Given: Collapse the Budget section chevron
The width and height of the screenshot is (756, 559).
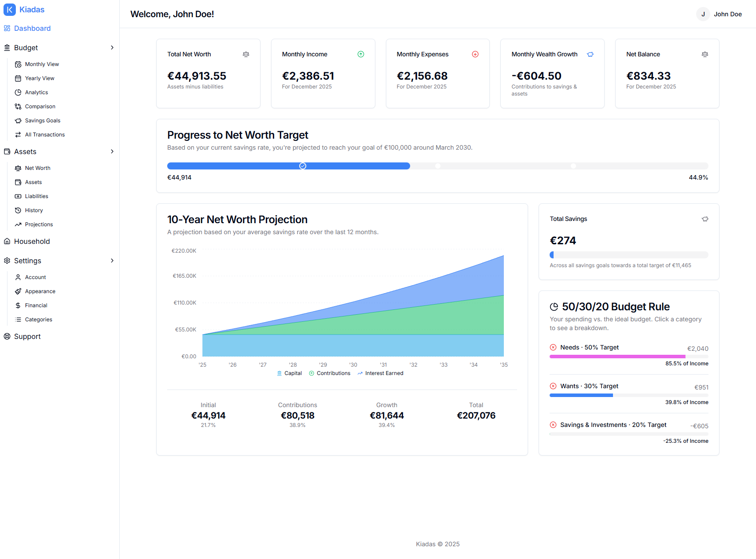Looking at the screenshot, I should 112,48.
